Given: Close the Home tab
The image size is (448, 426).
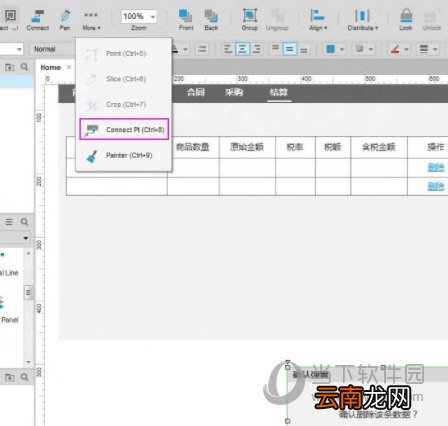Looking at the screenshot, I should coord(69,67).
